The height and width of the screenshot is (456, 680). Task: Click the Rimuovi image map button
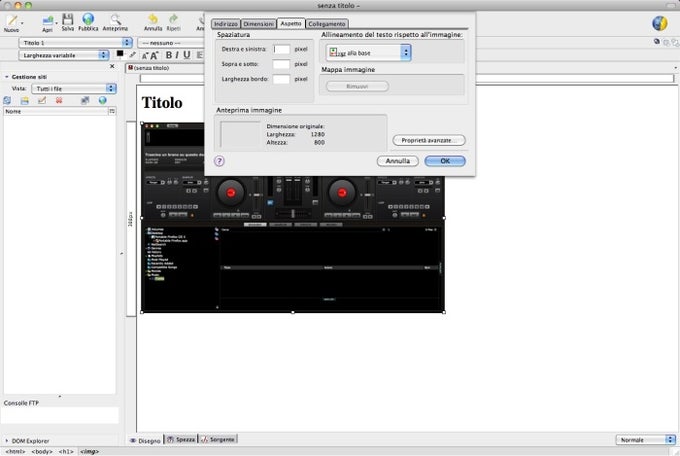point(357,86)
